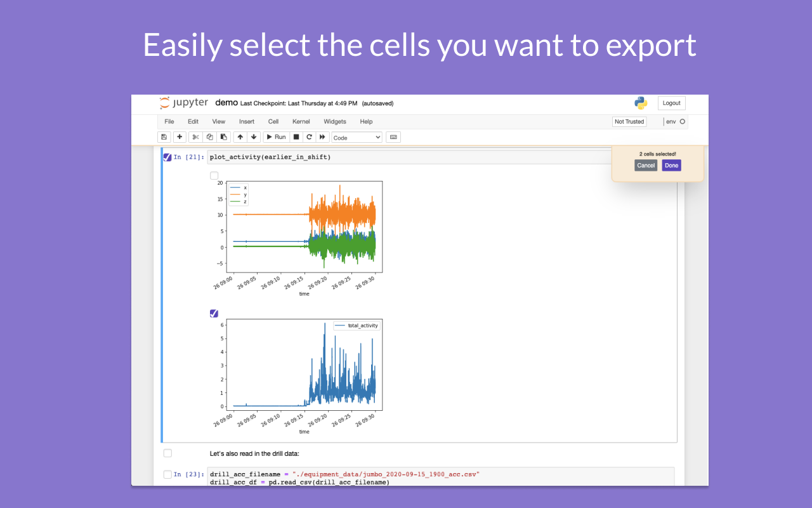Viewport: 812px width, 508px height.
Task: Confirm selection with the Done button
Action: click(672, 165)
